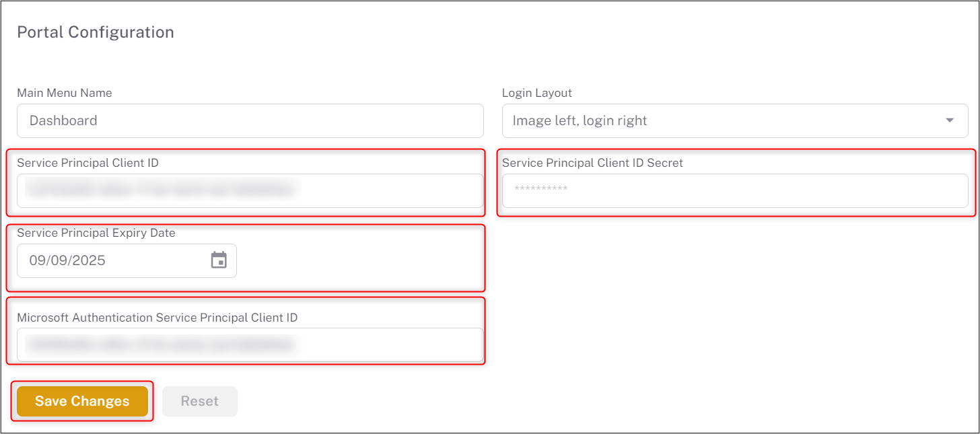This screenshot has width=980, height=434.
Task: Click the 'Main Menu Name' label text
Action: coord(65,93)
